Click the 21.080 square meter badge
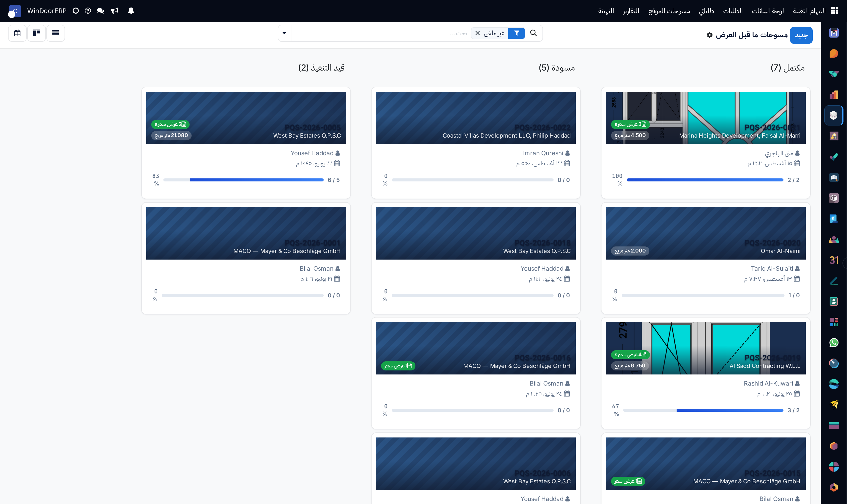This screenshot has width=847, height=504. [171, 136]
